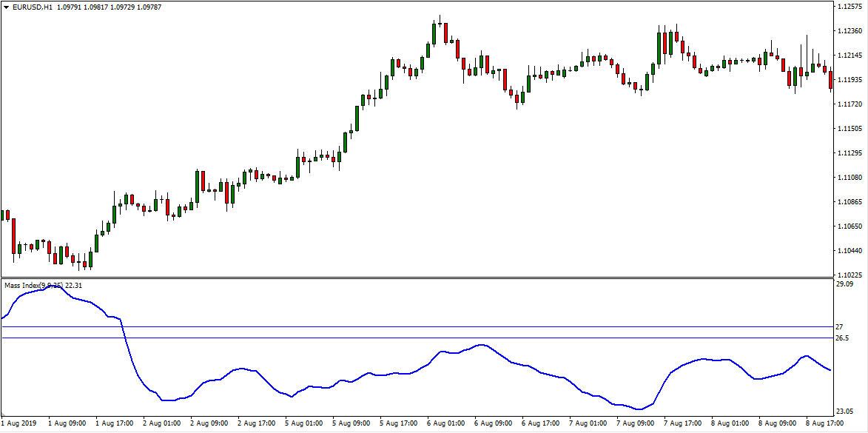Click the 23.05 indicator scale value
This screenshot has width=868, height=433.
(844, 412)
